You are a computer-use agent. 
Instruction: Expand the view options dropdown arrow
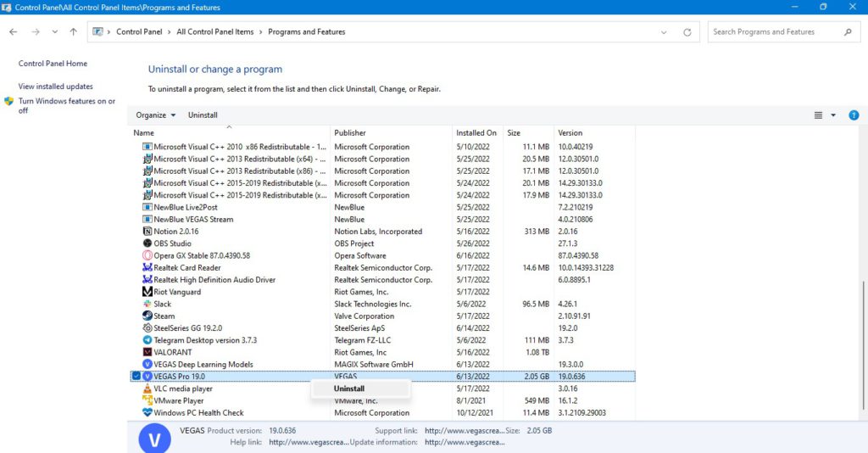833,115
